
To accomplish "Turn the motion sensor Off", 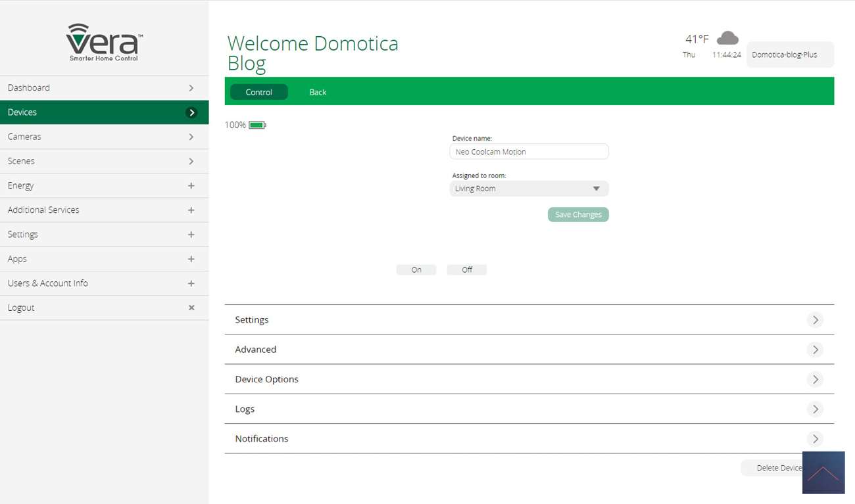I will 466,269.
